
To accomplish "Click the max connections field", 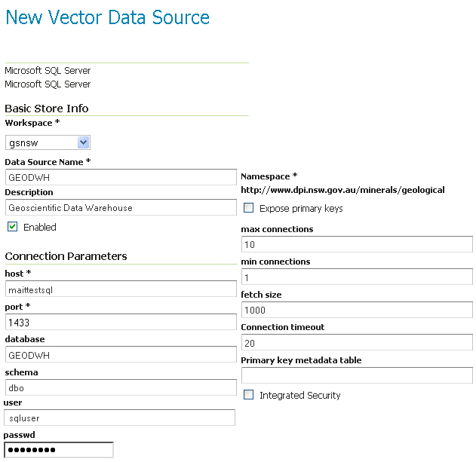I will tap(357, 244).
